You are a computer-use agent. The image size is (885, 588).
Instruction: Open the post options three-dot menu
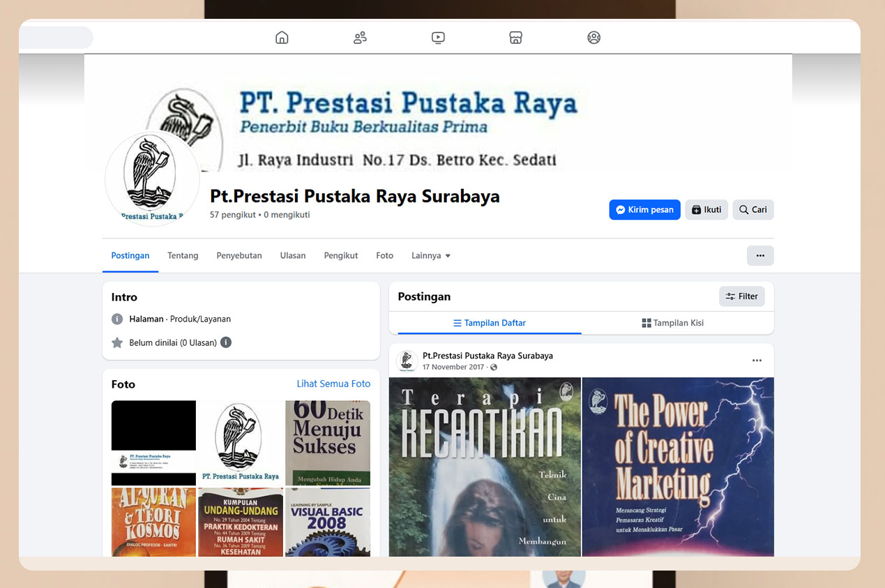coord(757,361)
